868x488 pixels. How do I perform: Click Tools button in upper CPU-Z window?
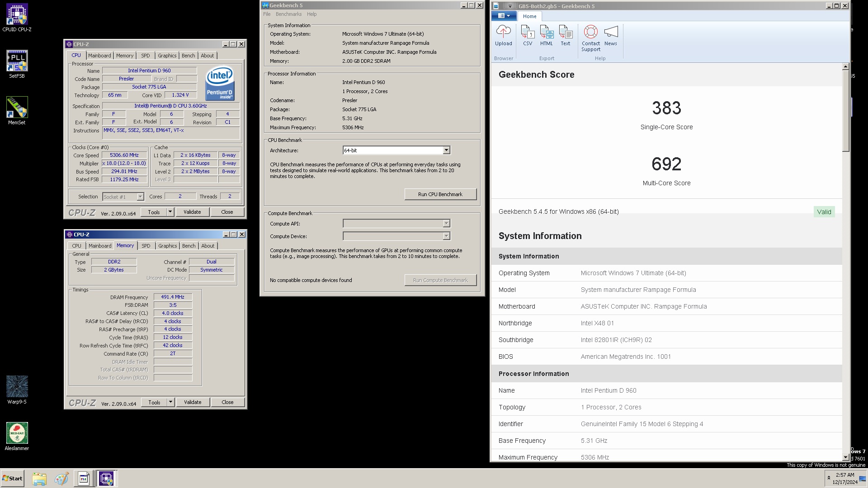coord(154,212)
